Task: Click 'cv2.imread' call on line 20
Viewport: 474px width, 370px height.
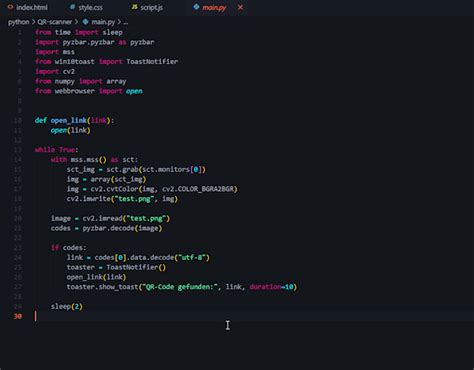Action: click(102, 218)
